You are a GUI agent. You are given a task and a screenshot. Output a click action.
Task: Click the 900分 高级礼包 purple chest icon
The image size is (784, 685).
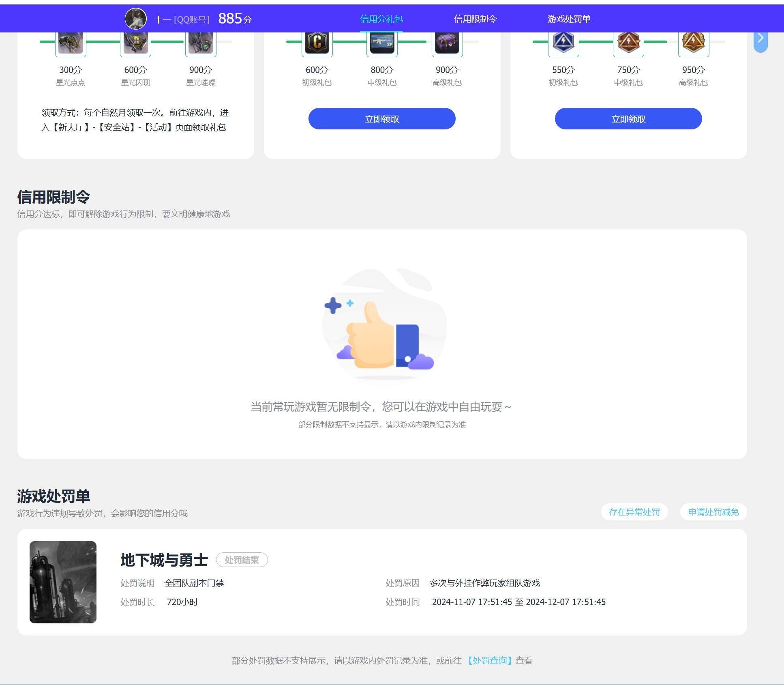[x=447, y=43]
